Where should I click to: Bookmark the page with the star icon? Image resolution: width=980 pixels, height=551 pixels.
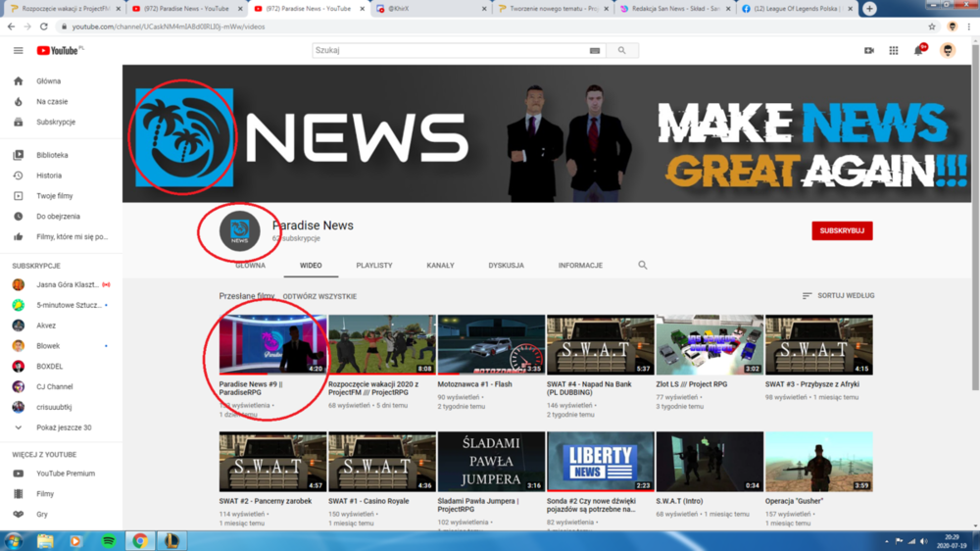[x=932, y=26]
